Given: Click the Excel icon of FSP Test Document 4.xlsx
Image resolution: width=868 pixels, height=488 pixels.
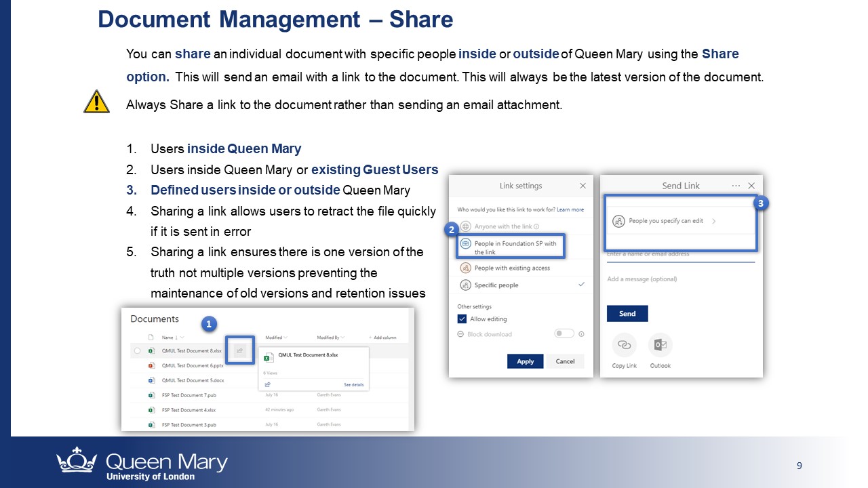Looking at the screenshot, I should [x=152, y=410].
